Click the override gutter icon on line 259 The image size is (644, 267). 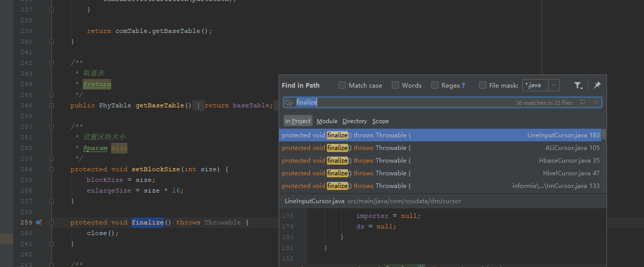[38, 222]
